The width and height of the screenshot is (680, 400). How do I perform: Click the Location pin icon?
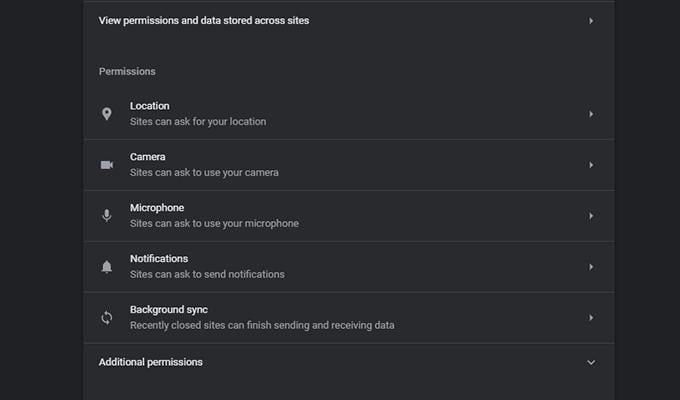tap(107, 114)
